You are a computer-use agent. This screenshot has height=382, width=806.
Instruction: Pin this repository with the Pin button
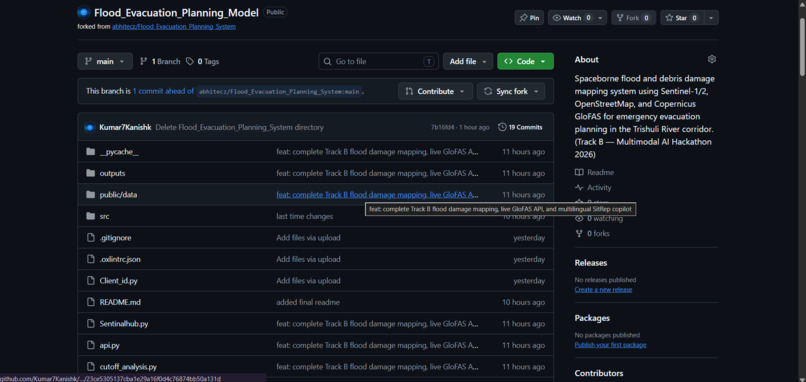click(529, 18)
